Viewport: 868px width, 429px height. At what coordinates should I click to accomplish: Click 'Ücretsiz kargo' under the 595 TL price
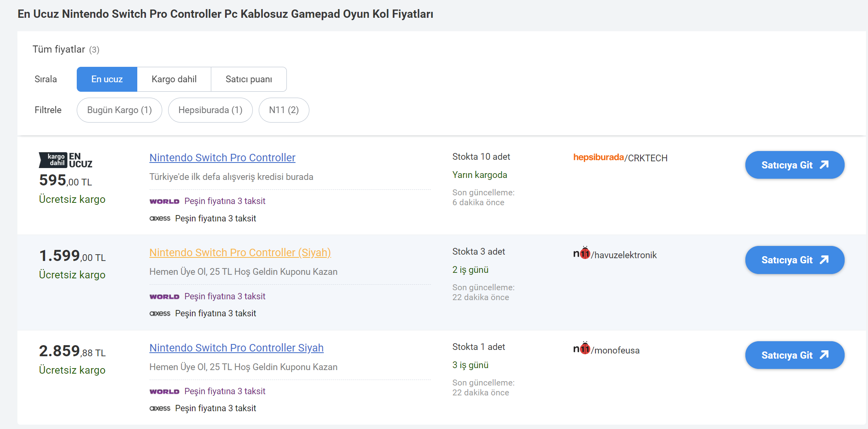[72, 199]
